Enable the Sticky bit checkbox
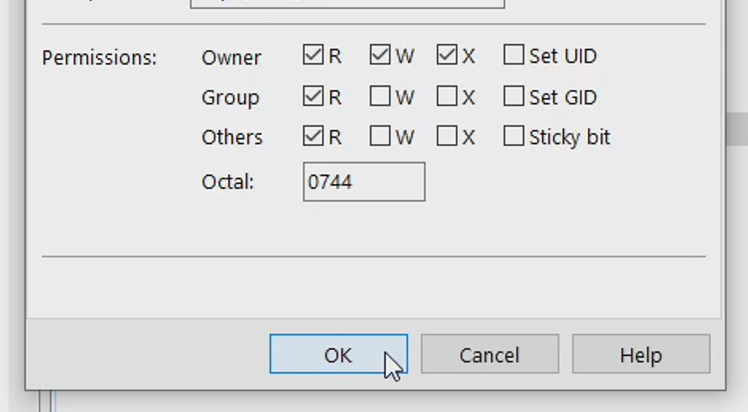The height and width of the screenshot is (412, 748). pyautogui.click(x=514, y=136)
